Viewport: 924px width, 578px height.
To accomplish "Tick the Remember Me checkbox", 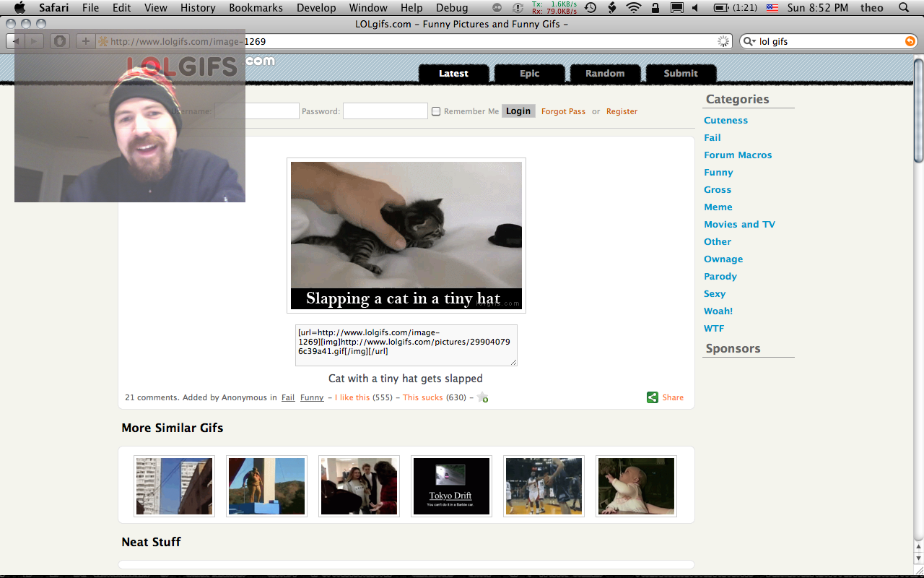I will (436, 111).
